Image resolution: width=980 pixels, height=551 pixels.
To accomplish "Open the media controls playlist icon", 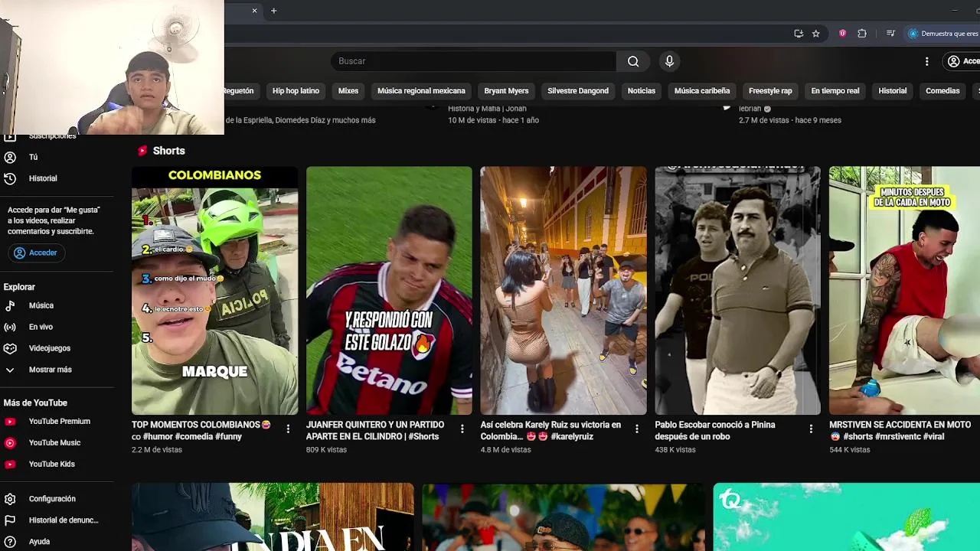I will coord(890,34).
